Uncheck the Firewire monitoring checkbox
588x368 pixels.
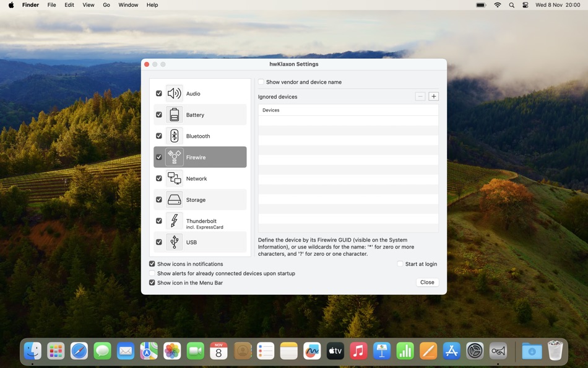(x=159, y=157)
